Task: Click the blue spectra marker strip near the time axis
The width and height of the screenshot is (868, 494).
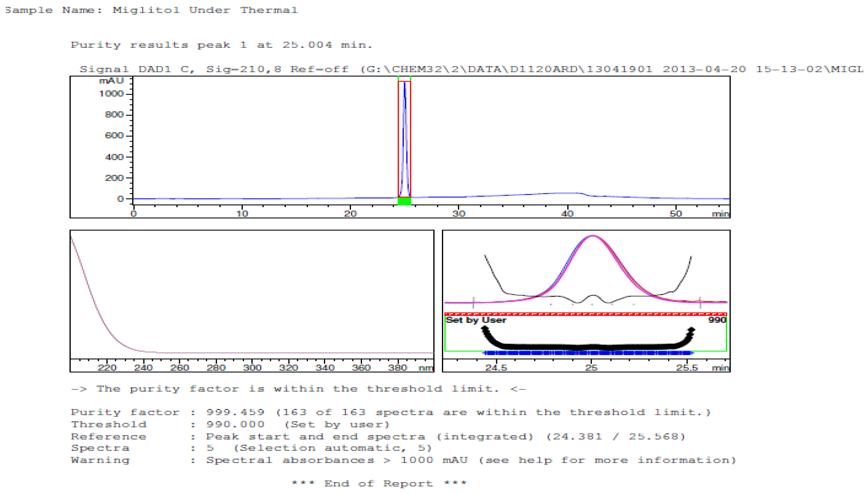Action: click(x=587, y=353)
